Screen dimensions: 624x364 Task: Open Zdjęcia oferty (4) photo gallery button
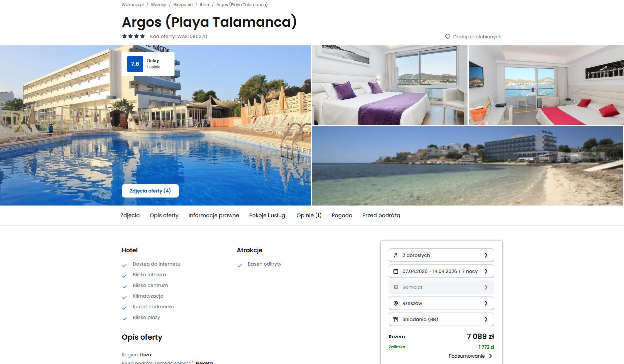pos(150,191)
